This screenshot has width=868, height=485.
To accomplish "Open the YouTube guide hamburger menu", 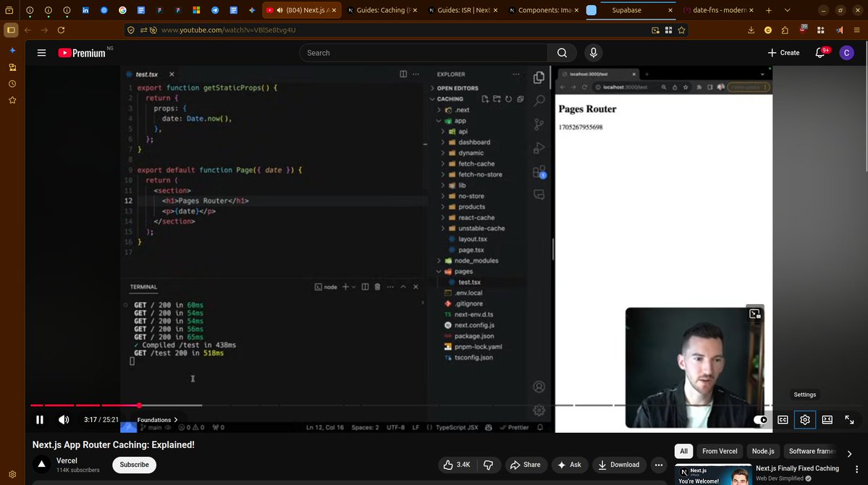I will [x=41, y=53].
